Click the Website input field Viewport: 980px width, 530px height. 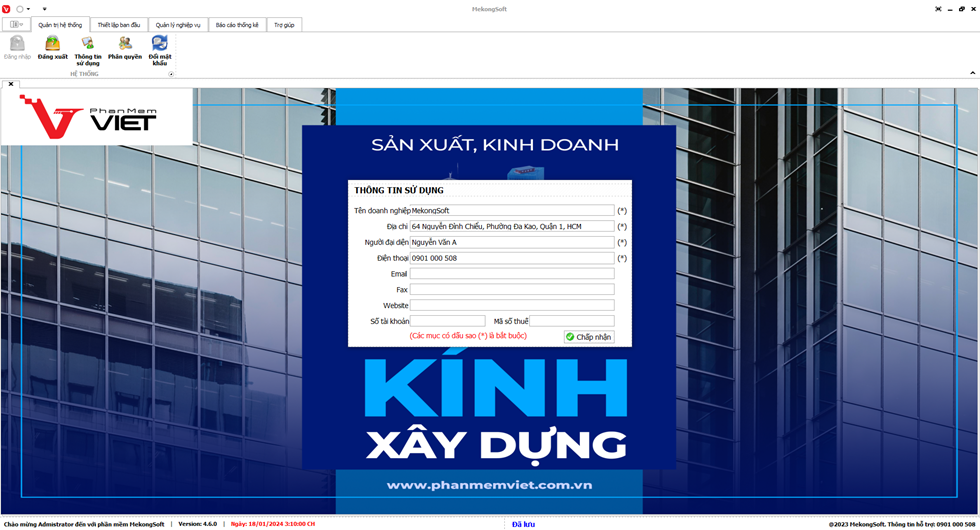512,305
